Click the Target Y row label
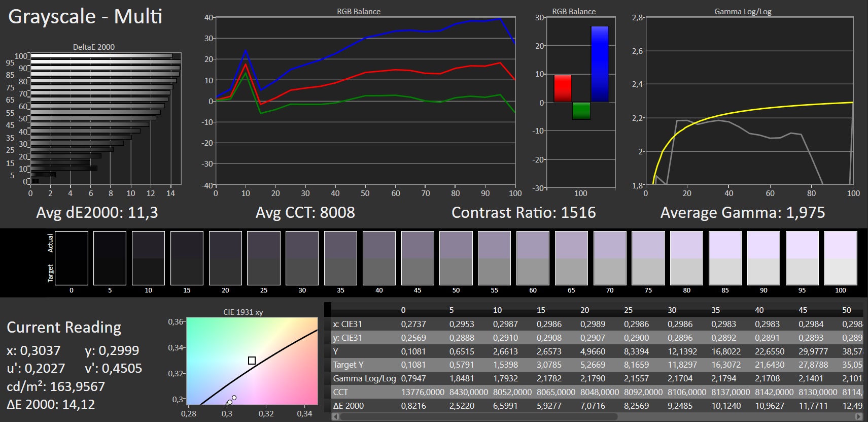This screenshot has width=868, height=422. [x=348, y=365]
